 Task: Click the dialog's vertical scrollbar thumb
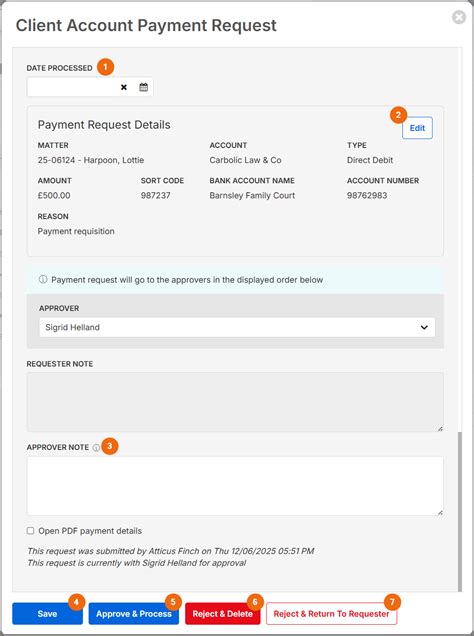click(459, 511)
